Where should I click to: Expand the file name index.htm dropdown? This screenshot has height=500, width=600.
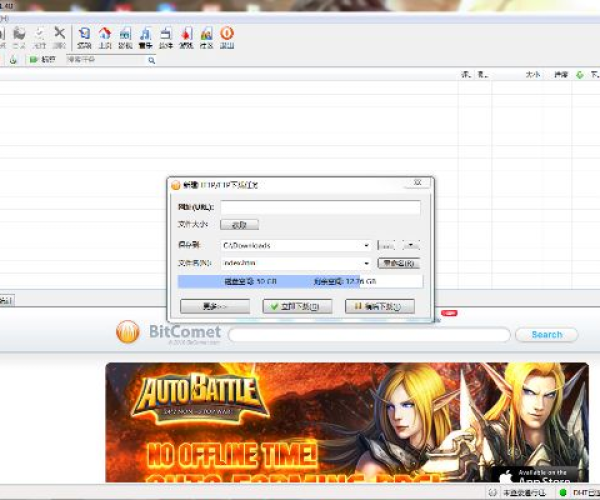pyautogui.click(x=367, y=264)
